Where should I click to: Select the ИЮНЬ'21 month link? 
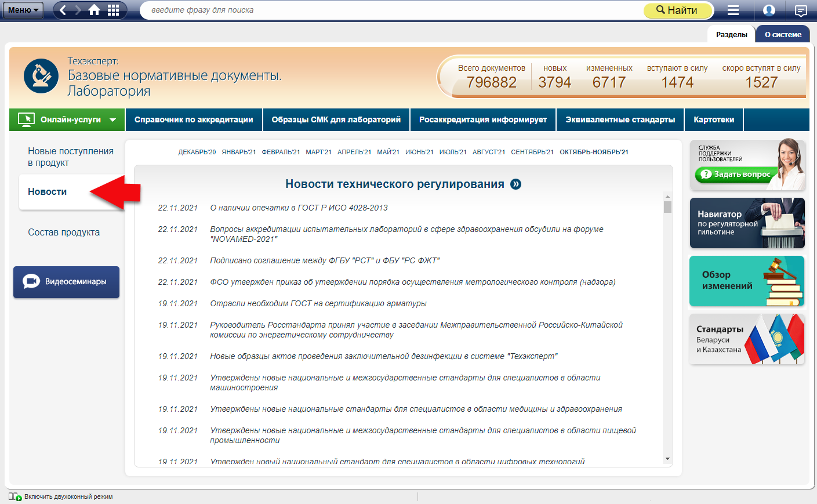pyautogui.click(x=419, y=152)
